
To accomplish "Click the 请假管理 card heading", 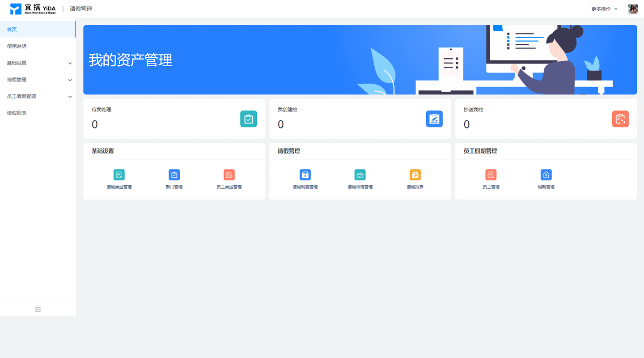I will pyautogui.click(x=289, y=151).
